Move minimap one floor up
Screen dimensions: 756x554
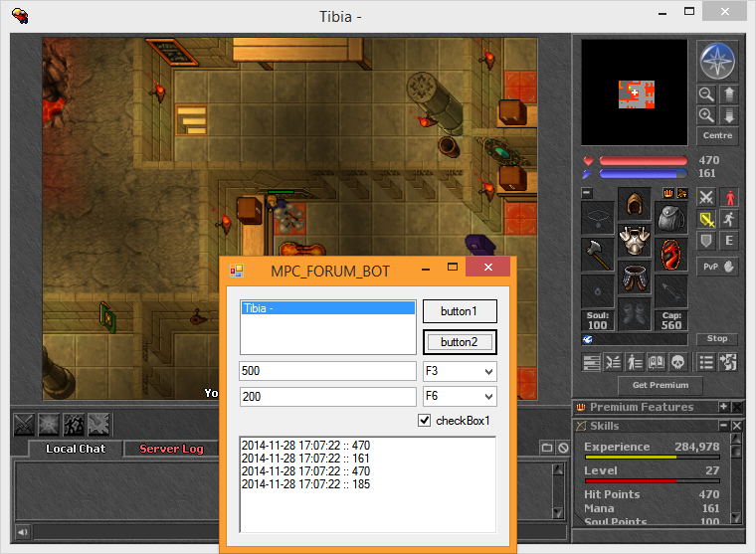728,94
